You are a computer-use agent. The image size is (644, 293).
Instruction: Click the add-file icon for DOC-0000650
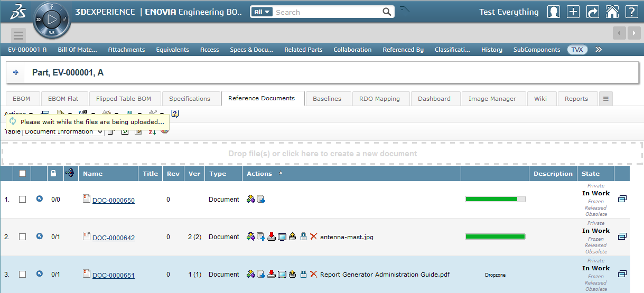click(261, 200)
